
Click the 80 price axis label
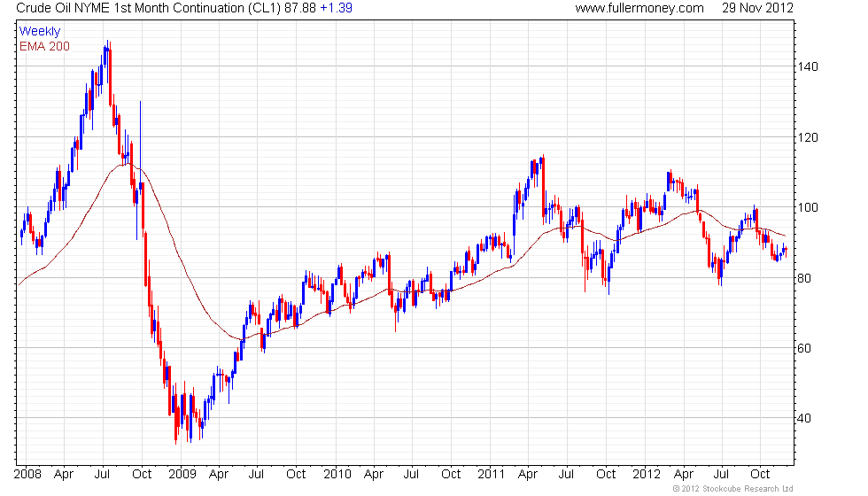point(804,278)
